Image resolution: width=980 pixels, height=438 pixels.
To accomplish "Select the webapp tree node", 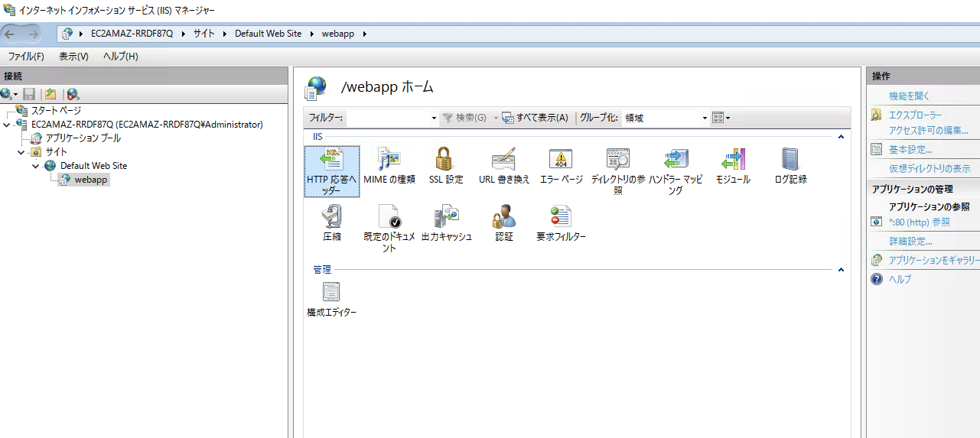I will pyautogui.click(x=90, y=180).
